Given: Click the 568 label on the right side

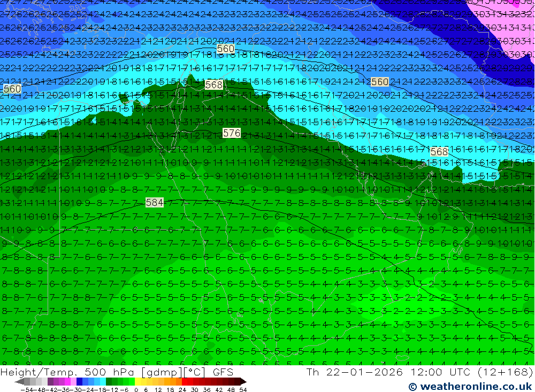Looking at the screenshot, I should [439, 151].
